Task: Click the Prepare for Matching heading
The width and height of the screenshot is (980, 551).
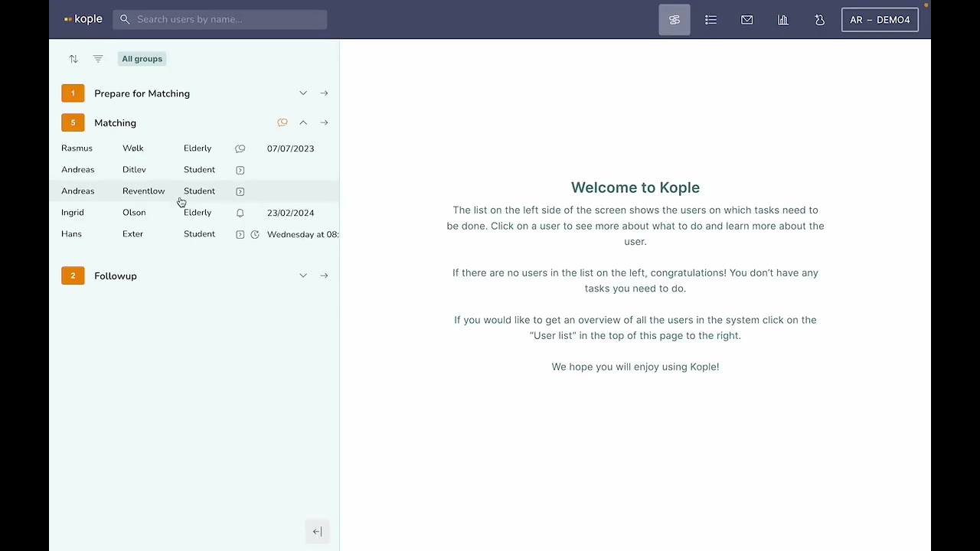Action: click(142, 93)
